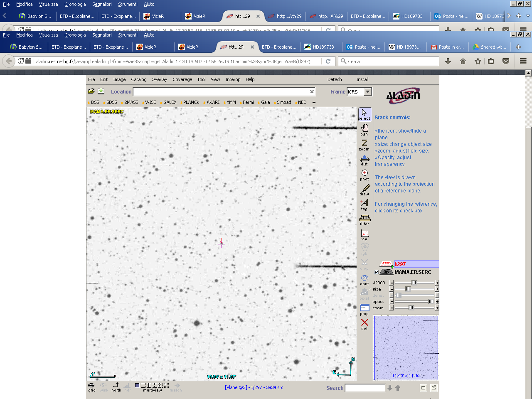
Task: Adjust the opac. opacity slider handle
Action: pyautogui.click(x=431, y=301)
